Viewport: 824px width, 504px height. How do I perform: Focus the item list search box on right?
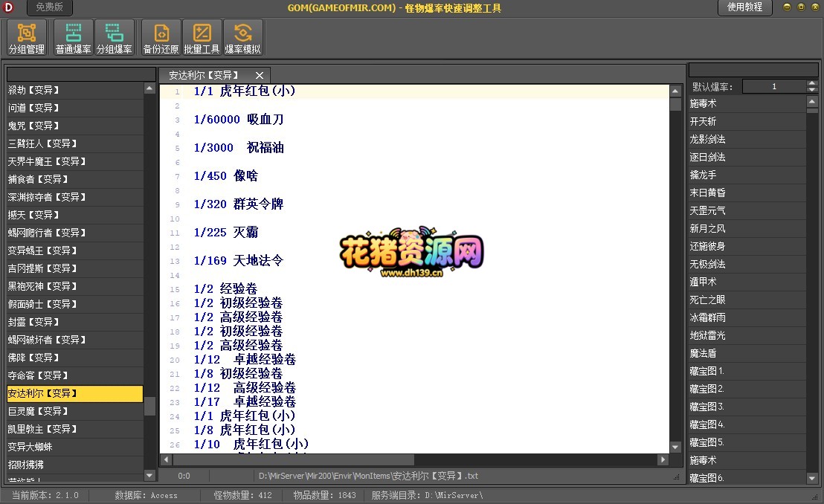[753, 71]
